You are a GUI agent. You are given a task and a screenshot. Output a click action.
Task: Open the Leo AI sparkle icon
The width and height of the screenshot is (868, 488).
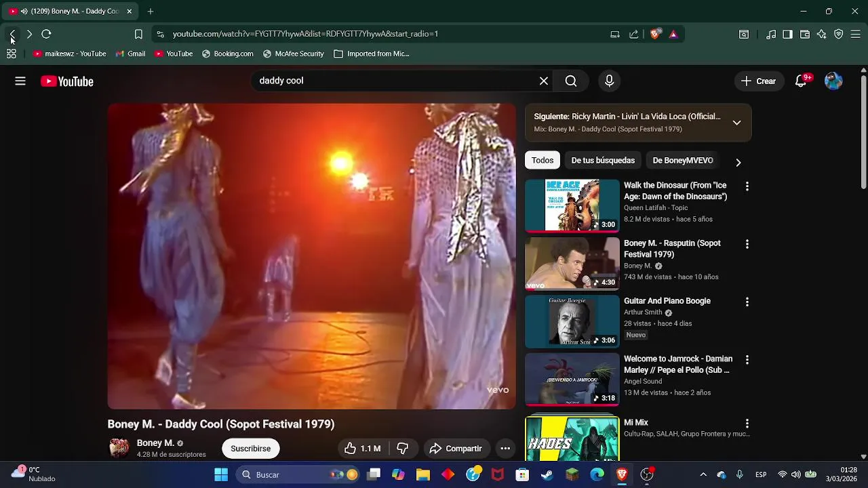(x=822, y=34)
